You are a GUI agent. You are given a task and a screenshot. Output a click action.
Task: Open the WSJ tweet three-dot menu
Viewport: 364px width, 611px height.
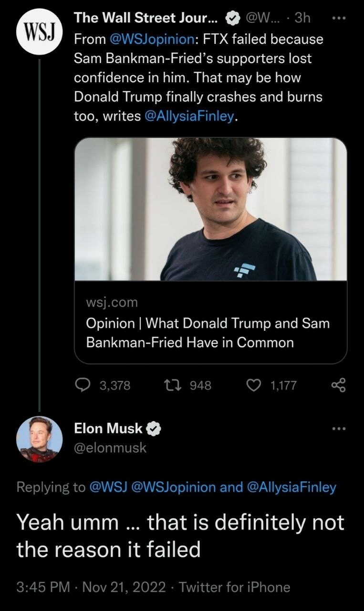(338, 18)
